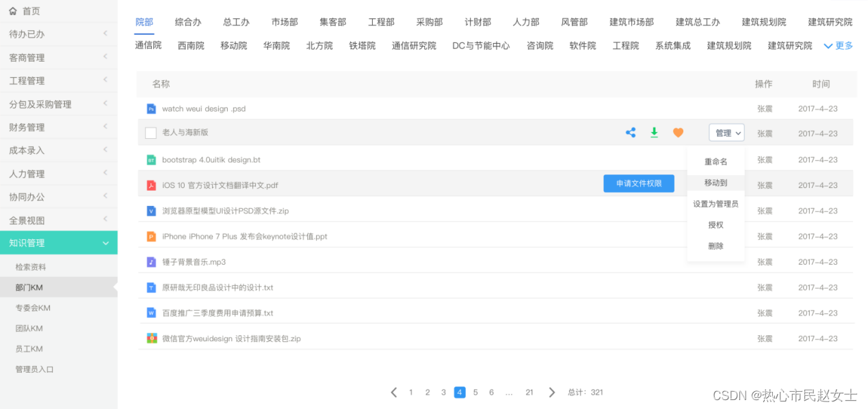Screen dimensions: 868x409
Task: Choose 移动到 from the manage menu
Action: tap(715, 183)
